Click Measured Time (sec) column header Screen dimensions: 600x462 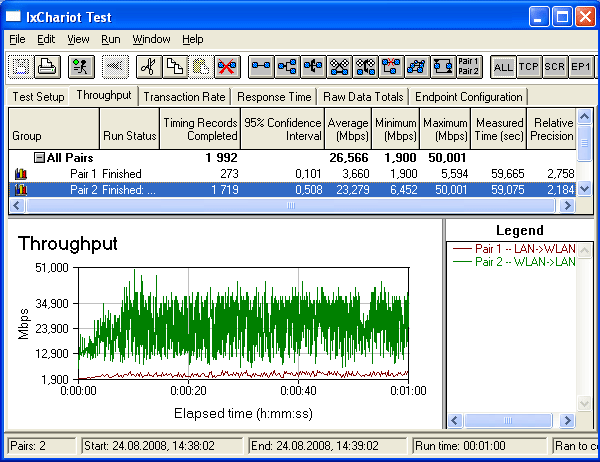pyautogui.click(x=499, y=129)
